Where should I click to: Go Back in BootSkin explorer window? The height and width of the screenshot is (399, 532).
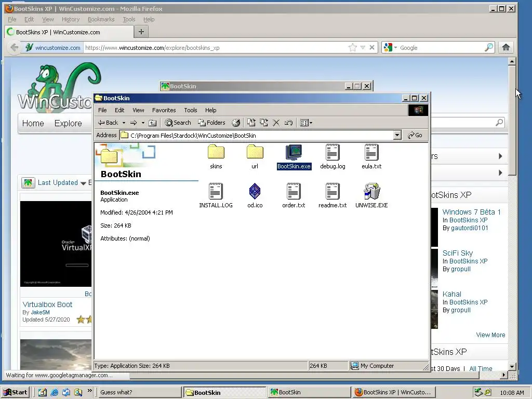[108, 123]
